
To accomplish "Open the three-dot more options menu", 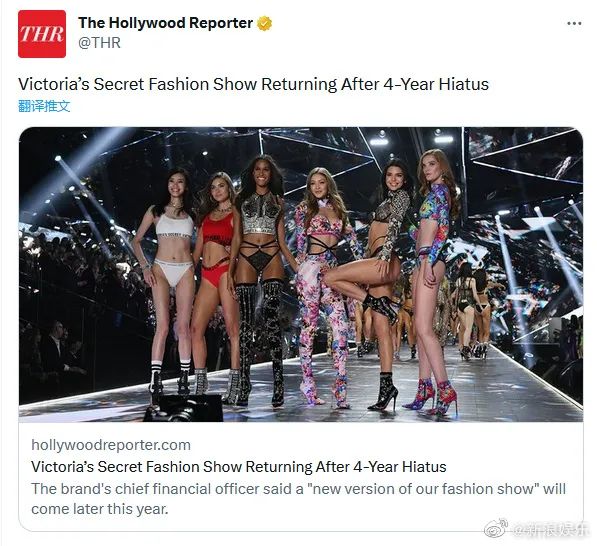I will pos(574,24).
